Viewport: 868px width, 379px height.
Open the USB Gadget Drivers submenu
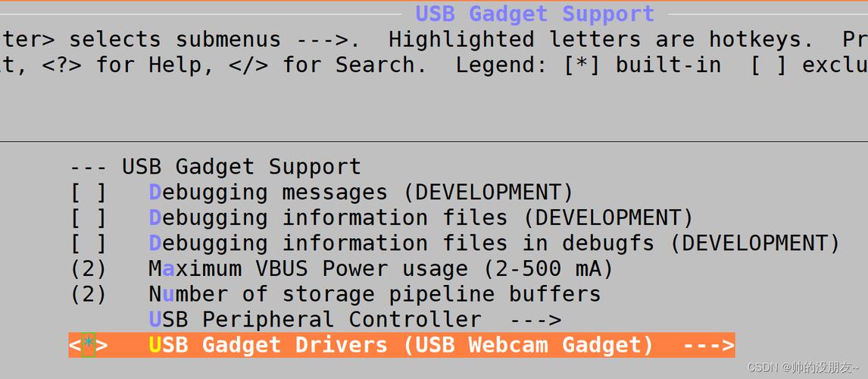[x=402, y=345]
